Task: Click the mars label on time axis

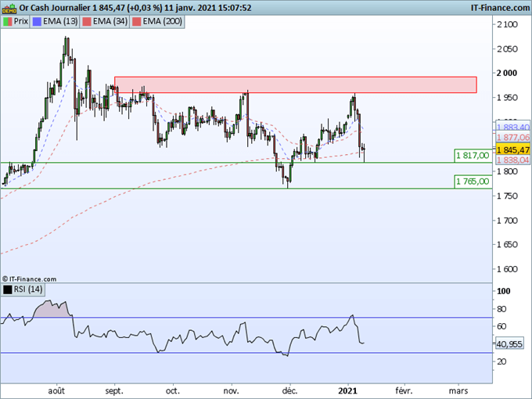Action: pyautogui.click(x=458, y=391)
